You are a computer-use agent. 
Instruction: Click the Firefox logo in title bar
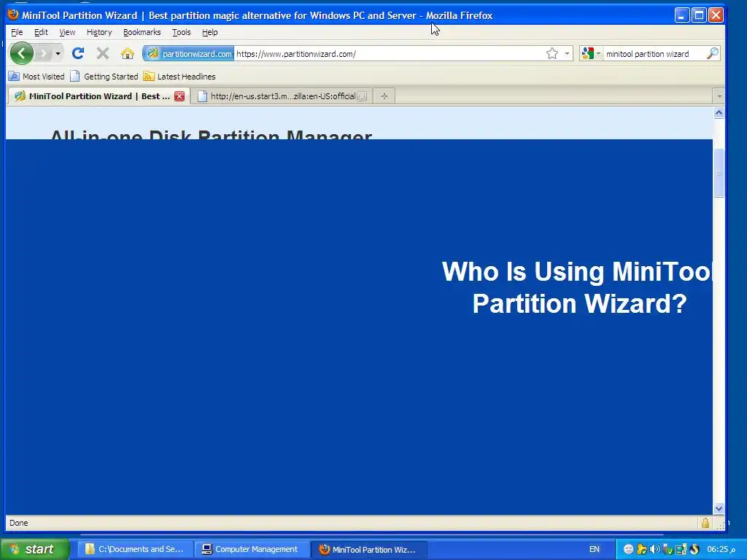click(13, 15)
